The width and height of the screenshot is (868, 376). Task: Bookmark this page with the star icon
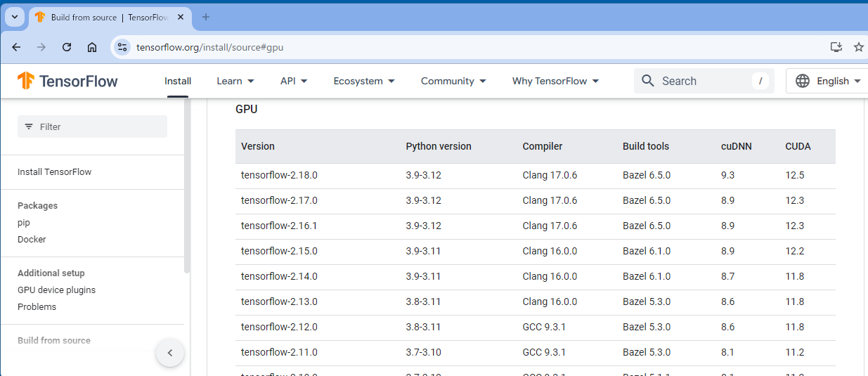[x=858, y=47]
